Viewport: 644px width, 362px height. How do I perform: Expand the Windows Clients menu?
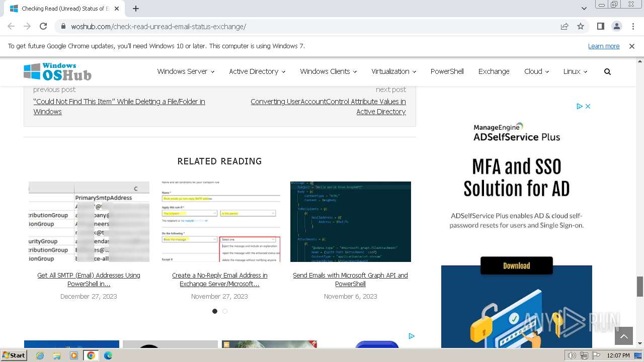coord(328,71)
